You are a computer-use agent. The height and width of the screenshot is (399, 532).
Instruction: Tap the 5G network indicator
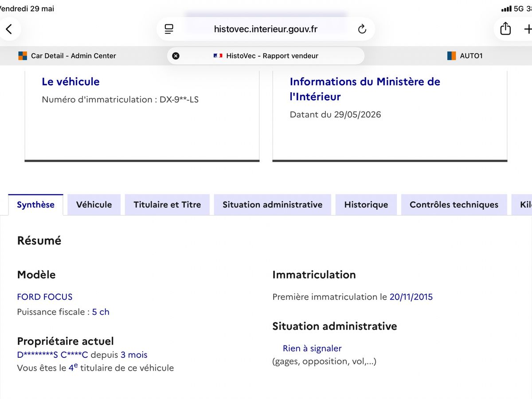(518, 9)
